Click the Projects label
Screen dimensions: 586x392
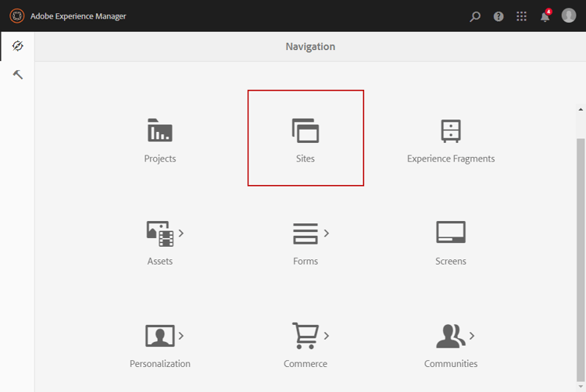tap(160, 159)
